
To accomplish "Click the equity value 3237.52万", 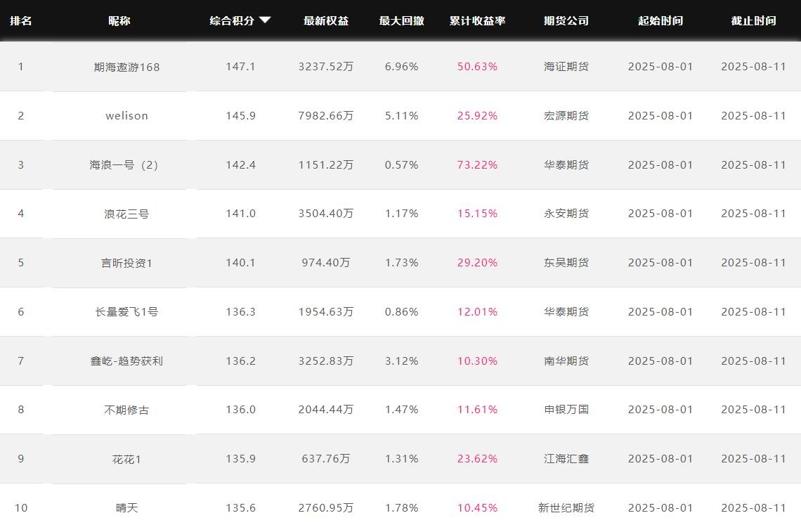I will [326, 67].
